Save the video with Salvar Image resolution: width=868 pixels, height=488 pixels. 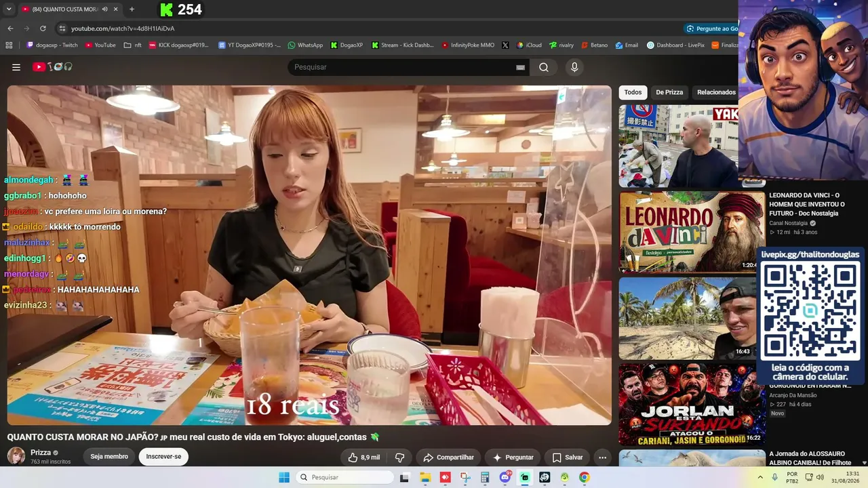[568, 457]
